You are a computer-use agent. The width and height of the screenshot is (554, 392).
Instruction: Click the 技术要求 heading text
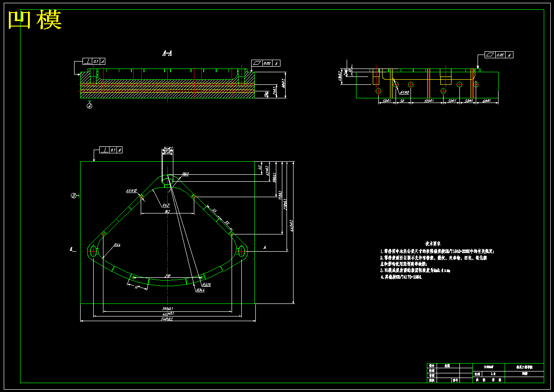point(433,243)
